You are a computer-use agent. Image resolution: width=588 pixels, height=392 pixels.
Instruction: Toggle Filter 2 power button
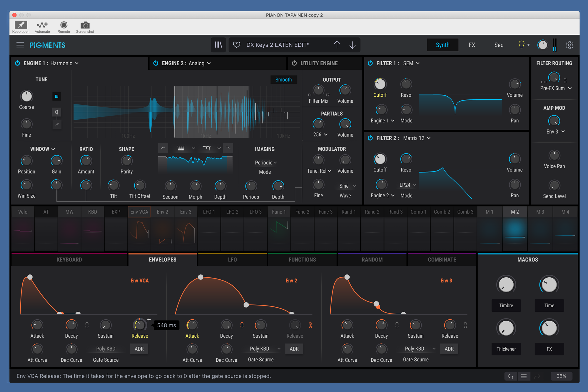(x=370, y=138)
